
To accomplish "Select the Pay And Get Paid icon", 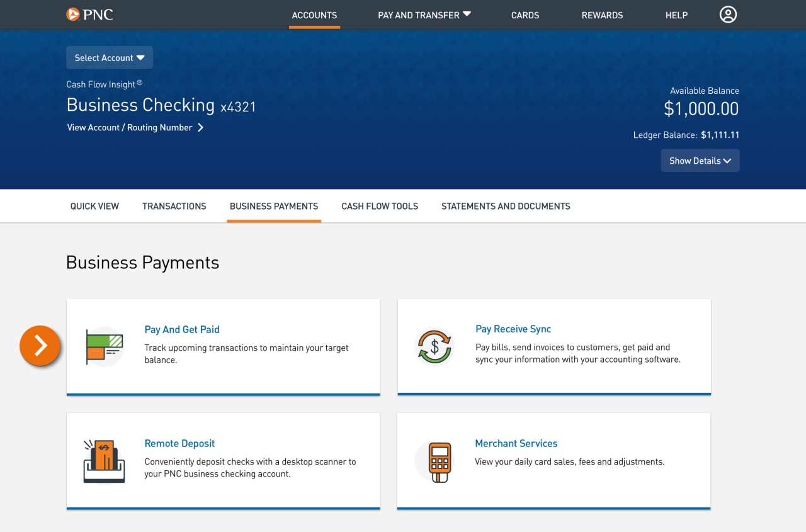I will (x=103, y=346).
